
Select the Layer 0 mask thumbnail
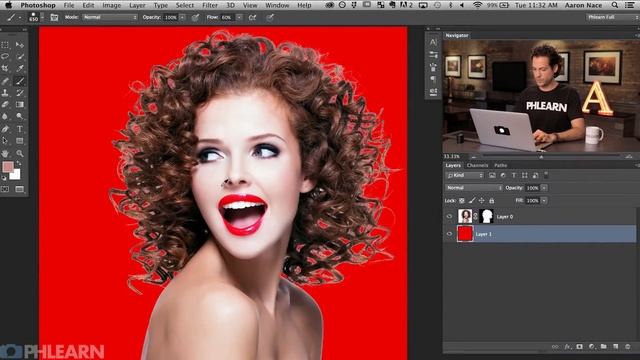click(486, 216)
